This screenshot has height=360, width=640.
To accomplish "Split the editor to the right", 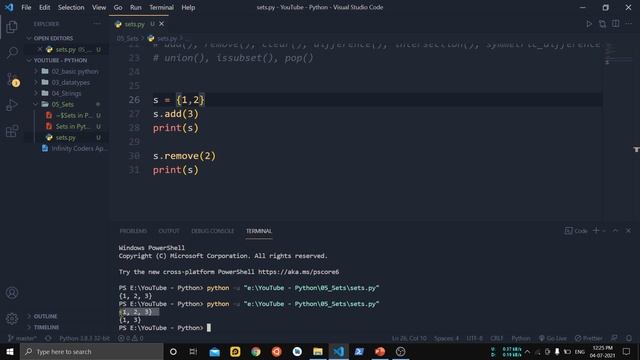I will coord(616,24).
